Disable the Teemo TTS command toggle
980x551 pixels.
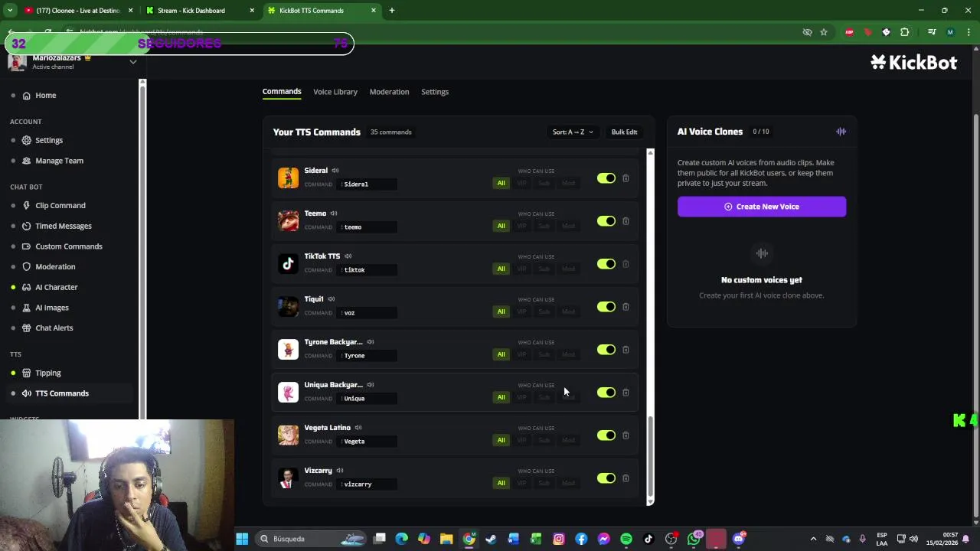pyautogui.click(x=606, y=221)
